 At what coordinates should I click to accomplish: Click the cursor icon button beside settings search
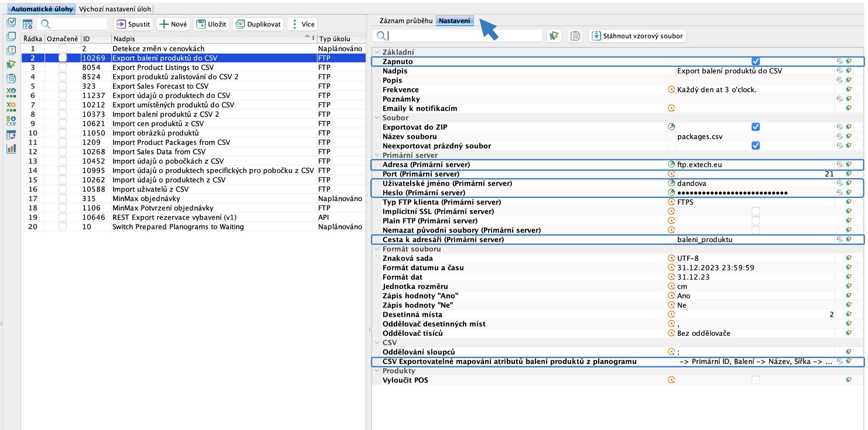pyautogui.click(x=554, y=36)
